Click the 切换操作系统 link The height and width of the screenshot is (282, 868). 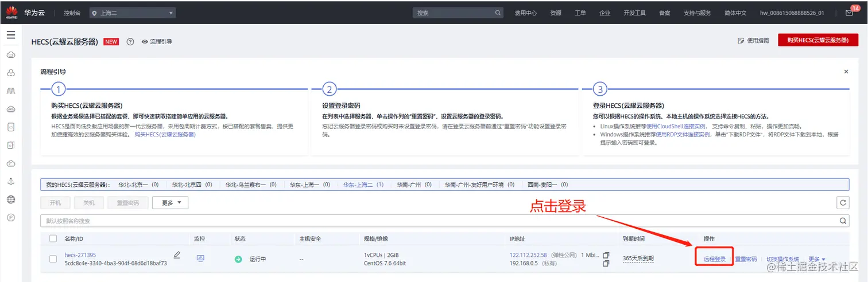pos(782,259)
